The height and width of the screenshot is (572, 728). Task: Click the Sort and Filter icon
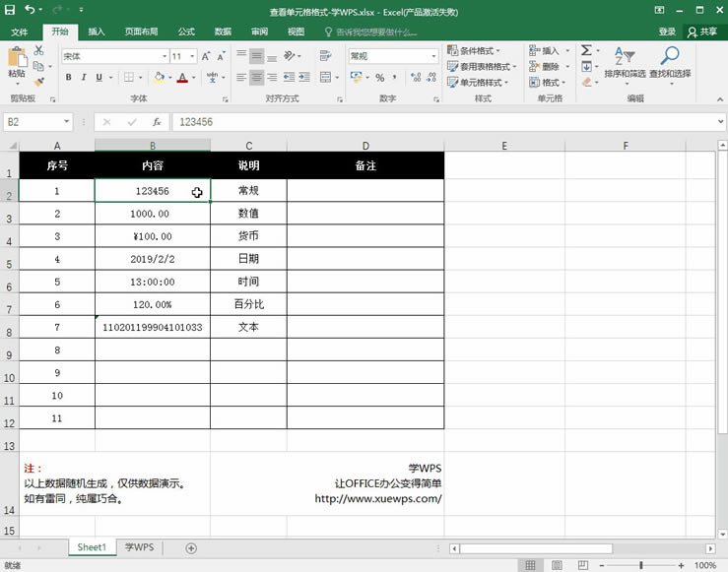pyautogui.click(x=625, y=56)
